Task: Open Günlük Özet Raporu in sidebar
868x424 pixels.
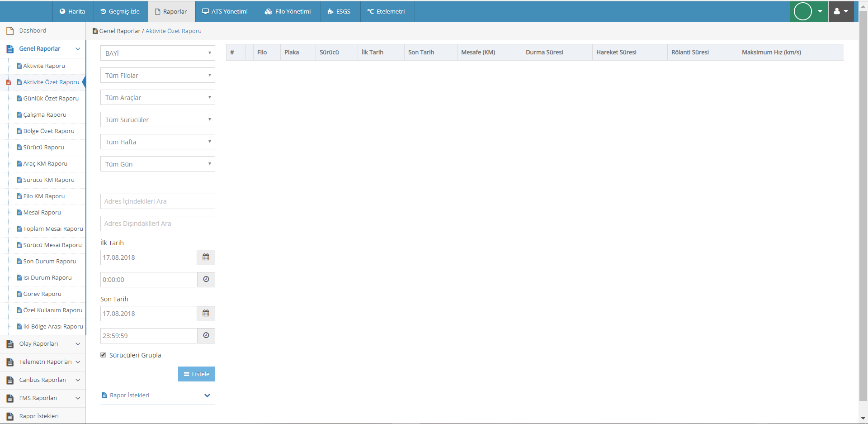Action: tap(51, 99)
